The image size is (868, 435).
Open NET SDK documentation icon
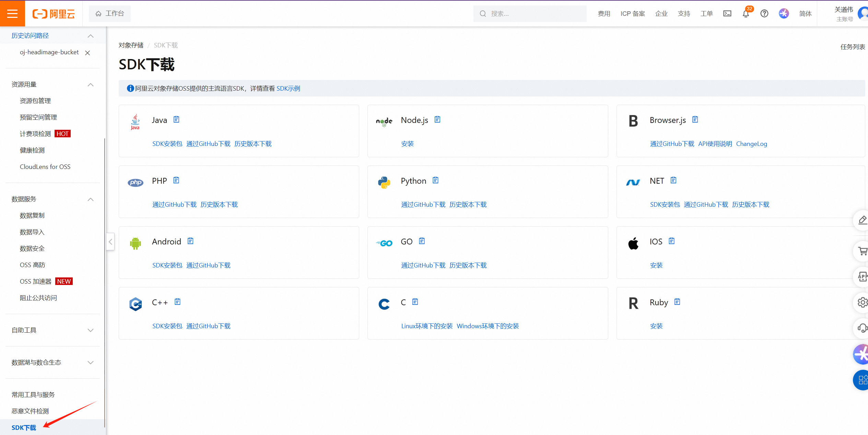point(673,180)
